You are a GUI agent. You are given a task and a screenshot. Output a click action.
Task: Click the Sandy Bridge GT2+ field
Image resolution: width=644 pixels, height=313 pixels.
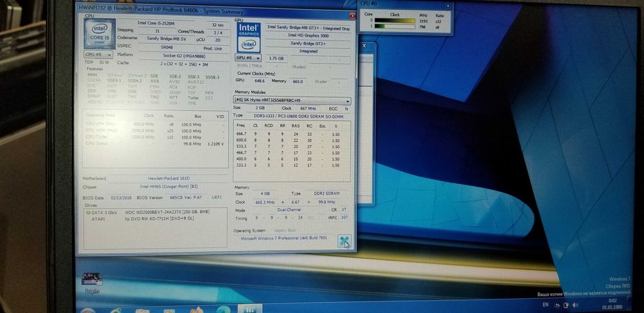[x=308, y=43]
